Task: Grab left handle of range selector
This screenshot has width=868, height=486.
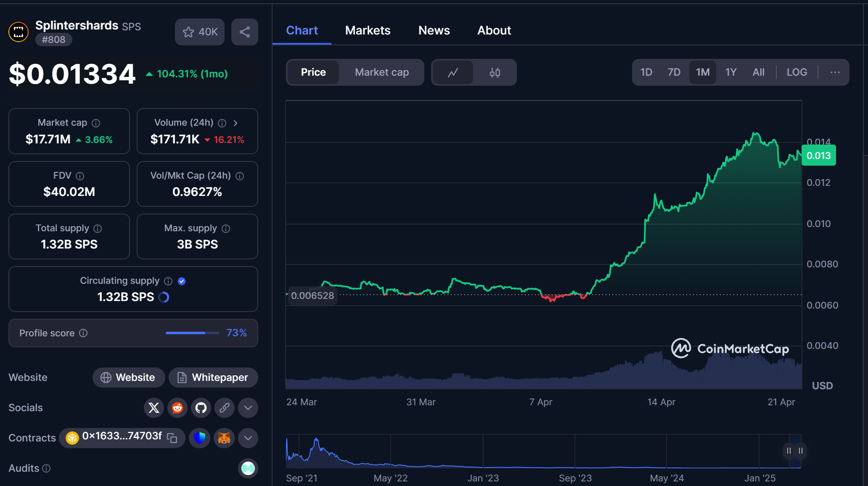Action: click(x=789, y=451)
